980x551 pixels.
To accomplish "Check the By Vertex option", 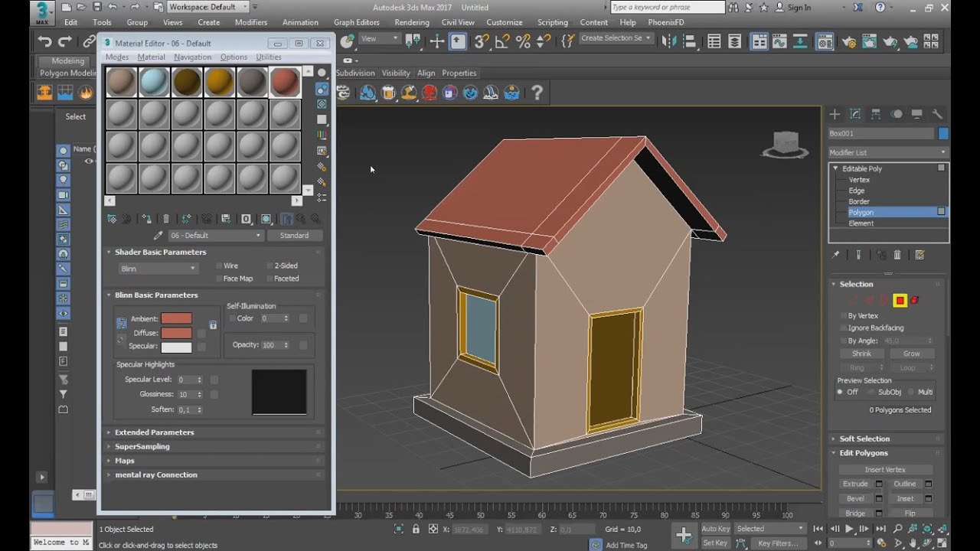I will point(843,315).
